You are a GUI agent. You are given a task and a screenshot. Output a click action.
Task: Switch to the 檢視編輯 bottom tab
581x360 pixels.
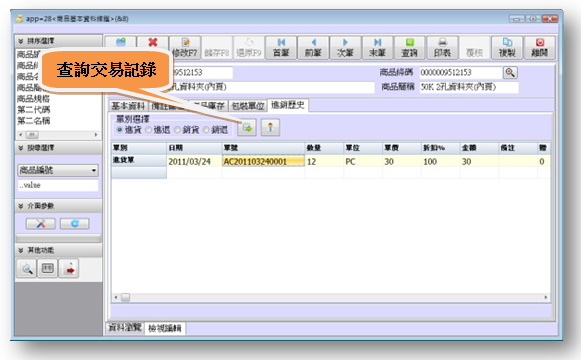point(165,328)
